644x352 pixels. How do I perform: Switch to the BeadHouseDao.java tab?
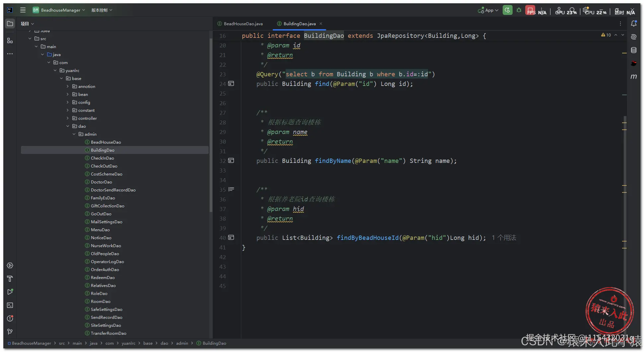coord(240,24)
